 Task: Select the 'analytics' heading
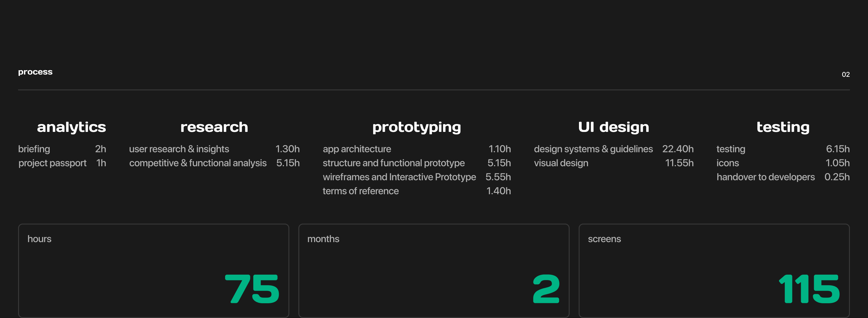tap(71, 127)
